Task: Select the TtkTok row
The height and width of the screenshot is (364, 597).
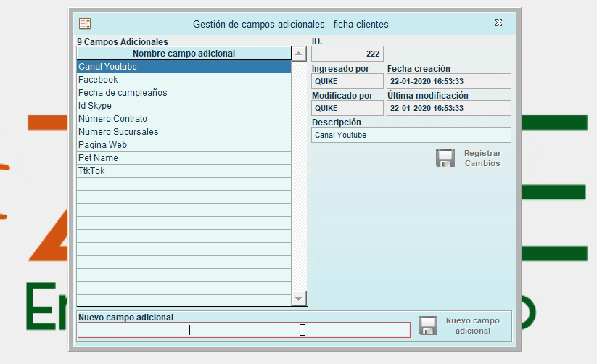Action: (184, 171)
